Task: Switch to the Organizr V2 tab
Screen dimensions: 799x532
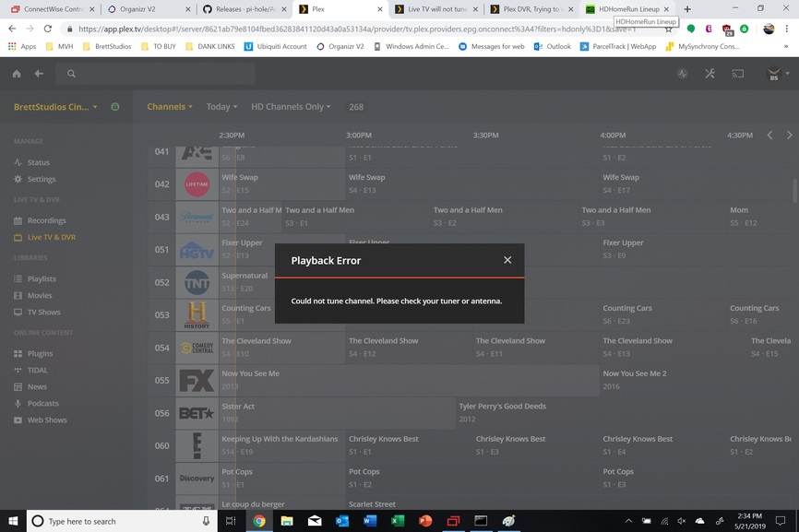Action: pos(146,9)
